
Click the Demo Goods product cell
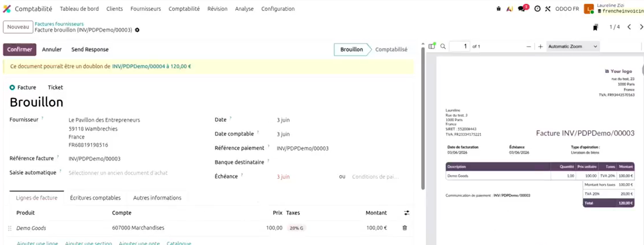click(31, 228)
